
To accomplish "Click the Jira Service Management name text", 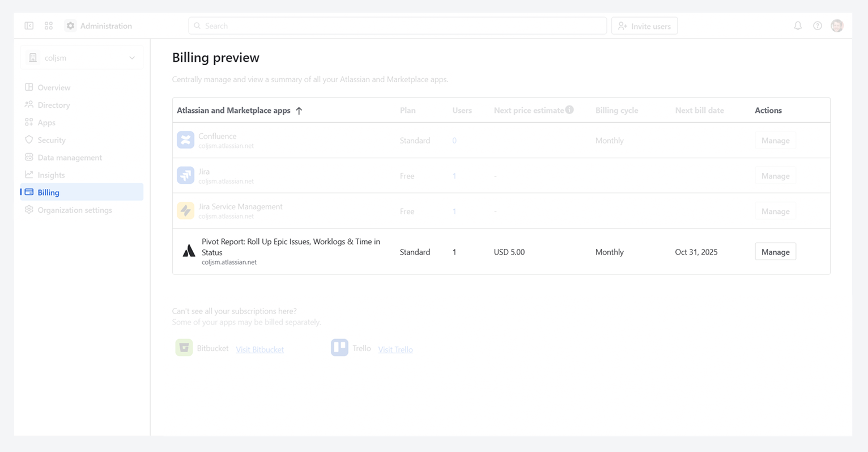I will 240,206.
